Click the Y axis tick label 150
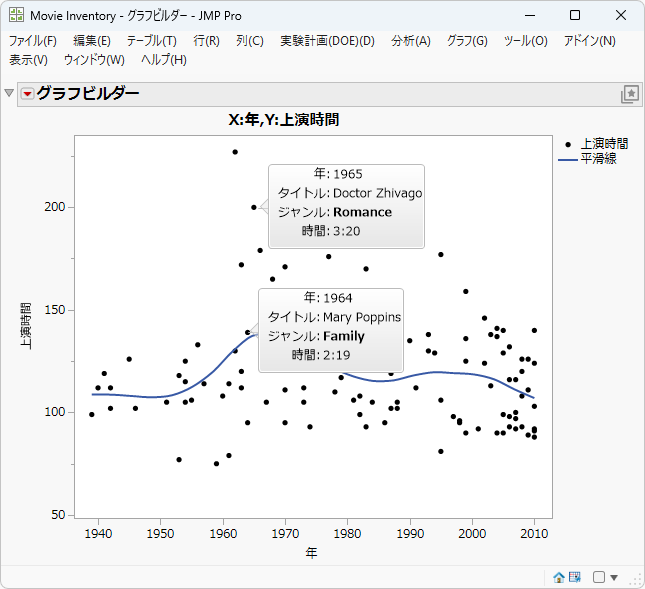The height and width of the screenshot is (589, 645). pos(55,310)
